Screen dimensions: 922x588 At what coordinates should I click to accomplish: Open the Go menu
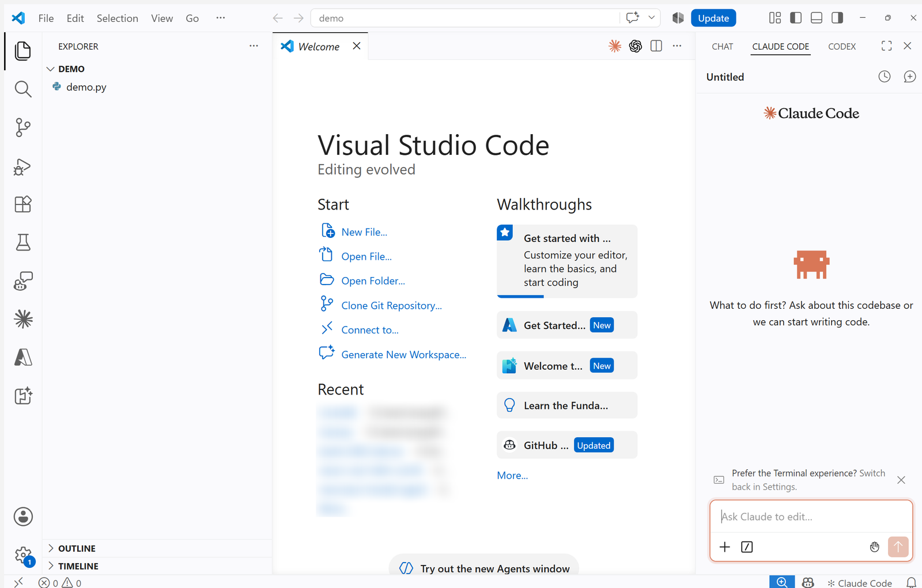pyautogui.click(x=192, y=18)
